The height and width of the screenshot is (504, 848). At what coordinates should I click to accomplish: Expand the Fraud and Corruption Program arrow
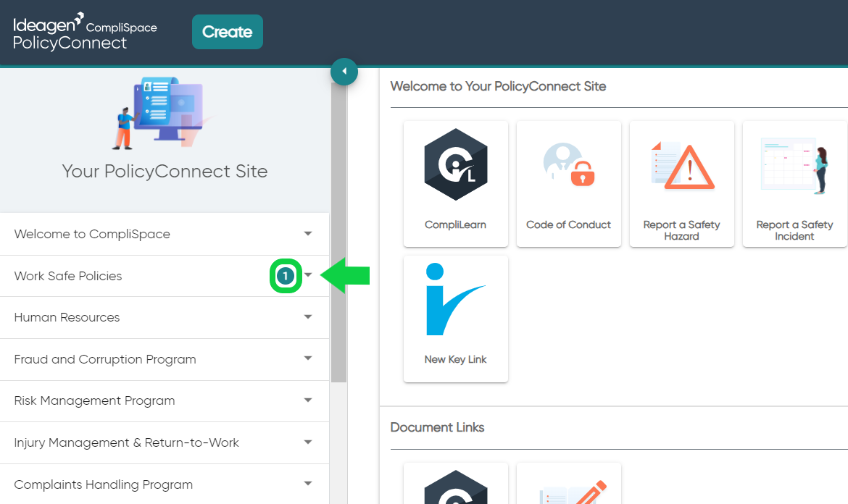tap(308, 358)
